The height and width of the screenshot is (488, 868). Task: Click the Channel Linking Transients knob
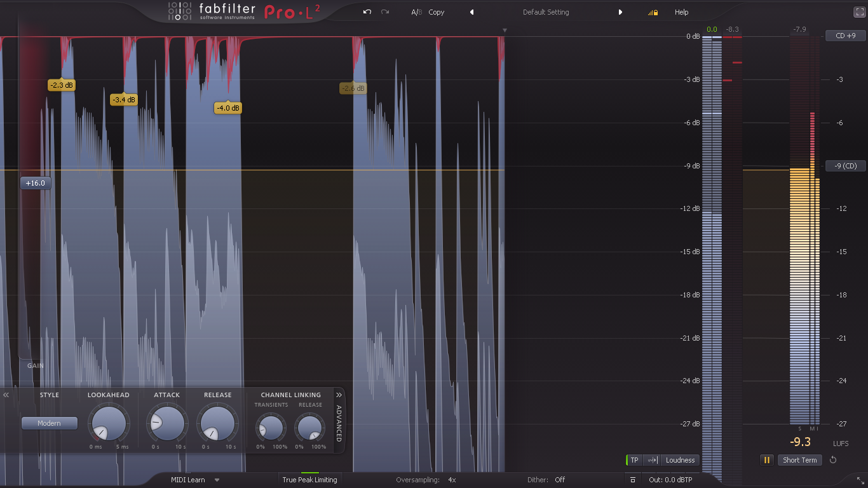point(271,427)
